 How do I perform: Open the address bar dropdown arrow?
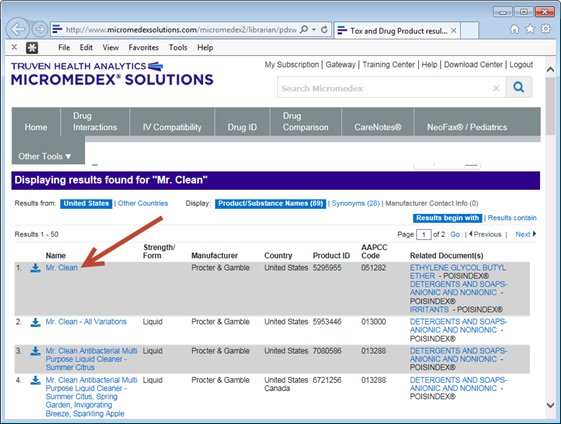tap(314, 30)
